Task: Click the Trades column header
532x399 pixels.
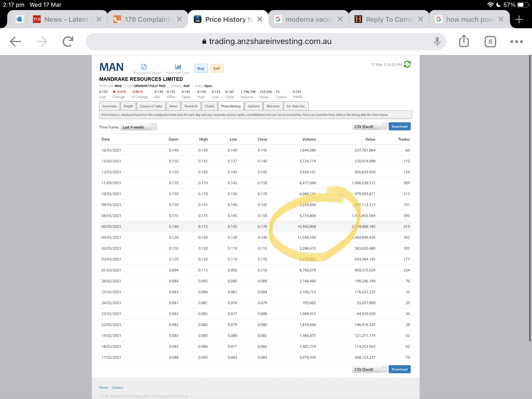Action: coord(404,139)
